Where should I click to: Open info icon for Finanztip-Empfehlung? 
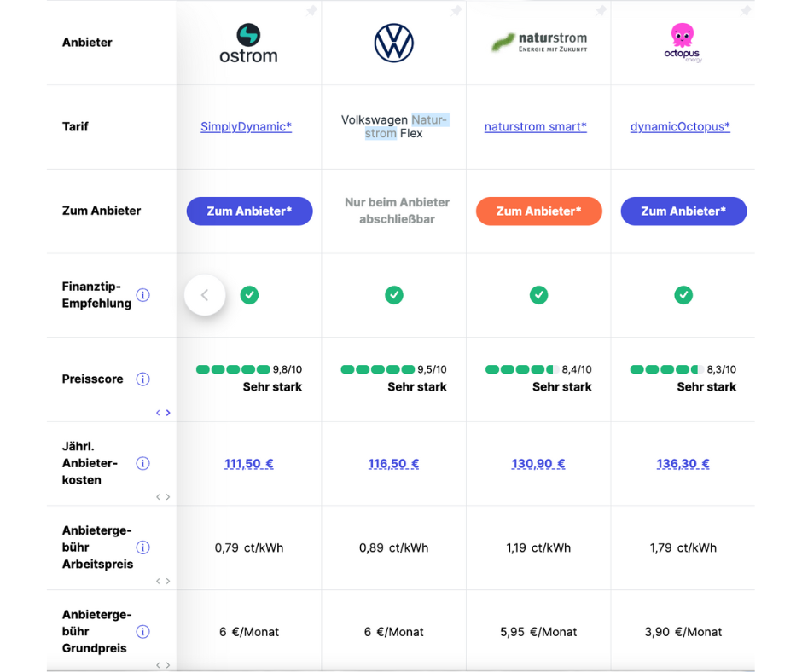click(142, 295)
